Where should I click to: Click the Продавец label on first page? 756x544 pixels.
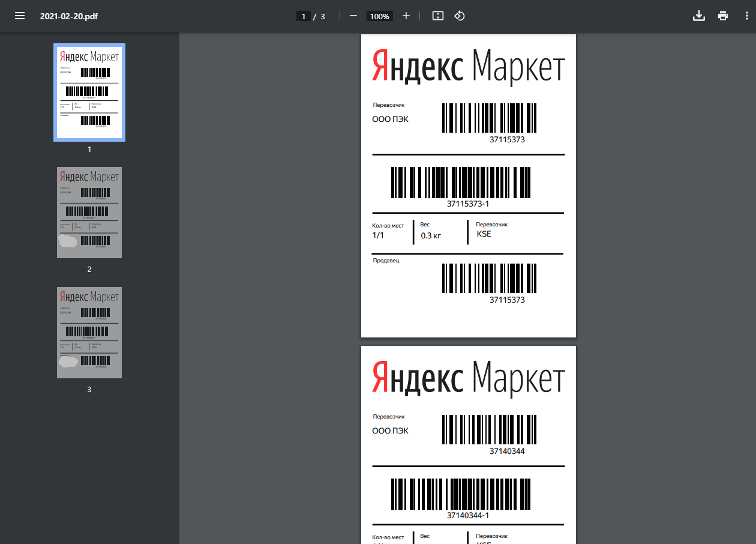(x=386, y=261)
